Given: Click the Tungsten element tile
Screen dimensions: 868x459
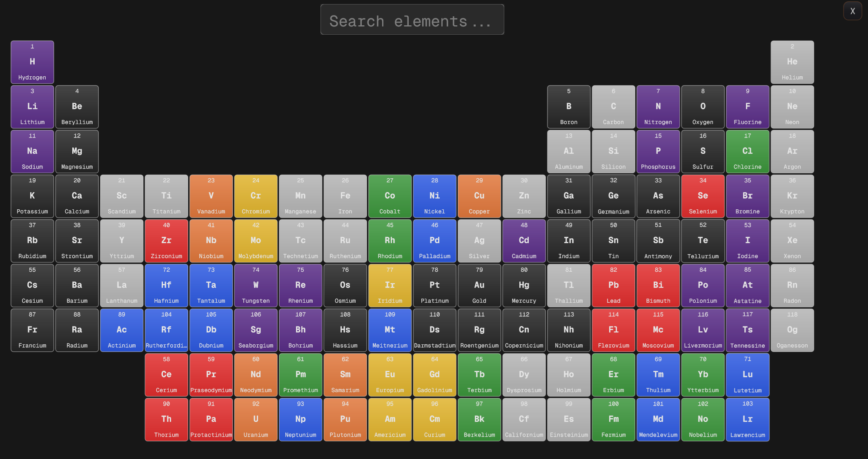Looking at the screenshot, I should pos(256,286).
